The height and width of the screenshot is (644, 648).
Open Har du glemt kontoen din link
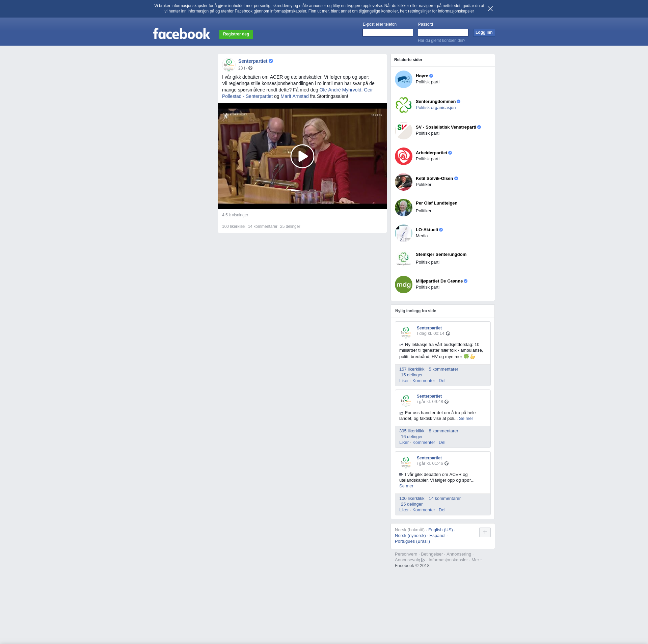pos(441,41)
